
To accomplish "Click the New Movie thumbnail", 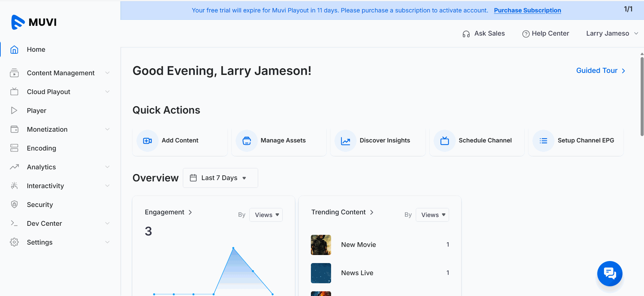I will point(321,245).
